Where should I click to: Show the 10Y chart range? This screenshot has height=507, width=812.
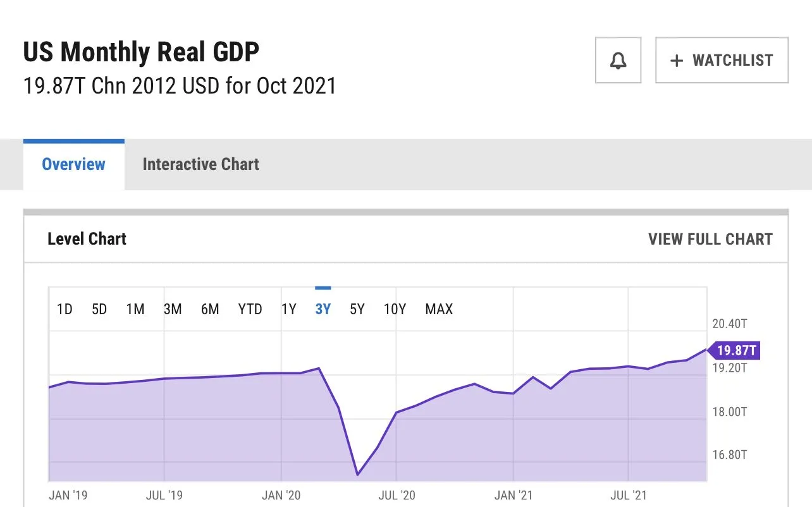[x=395, y=309]
